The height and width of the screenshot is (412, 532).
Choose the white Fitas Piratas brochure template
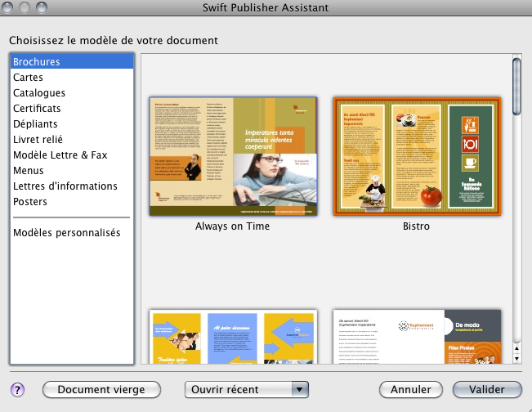click(x=416, y=337)
